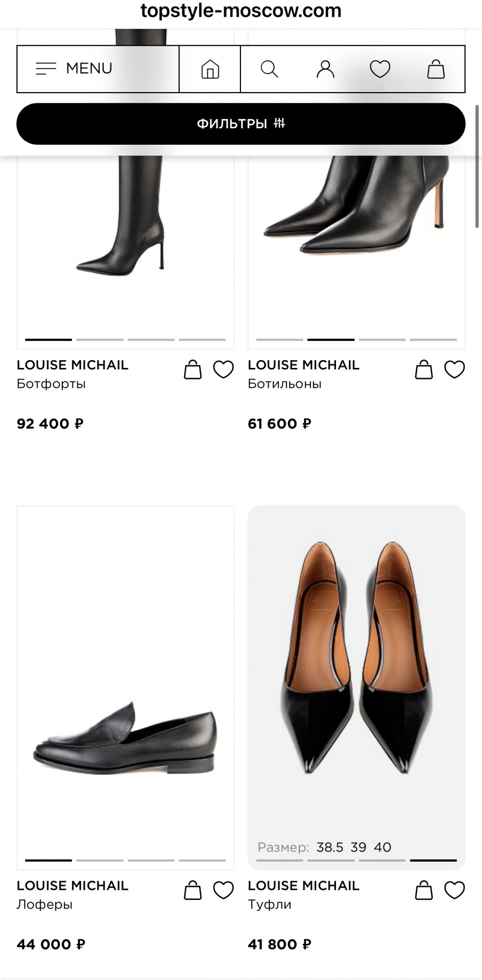Add Лоферы to shopping bag
This screenshot has width=482, height=980.
[x=193, y=890]
